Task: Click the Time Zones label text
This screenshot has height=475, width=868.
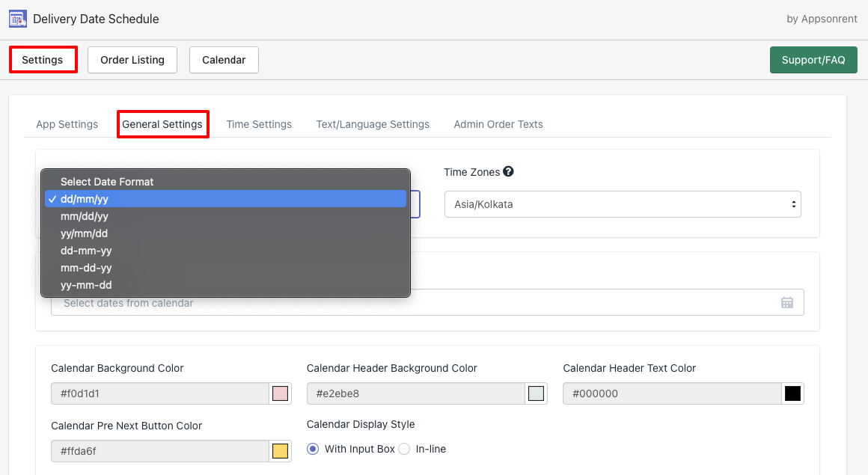Action: pyautogui.click(x=471, y=172)
